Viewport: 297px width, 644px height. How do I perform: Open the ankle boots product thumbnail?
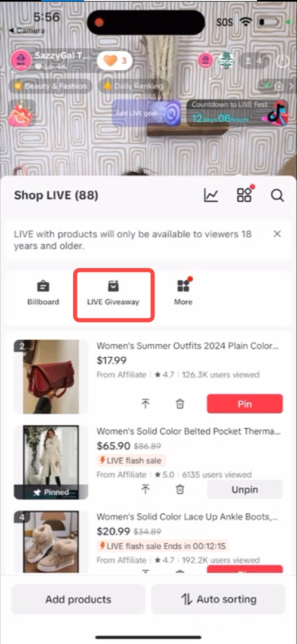pos(51,541)
